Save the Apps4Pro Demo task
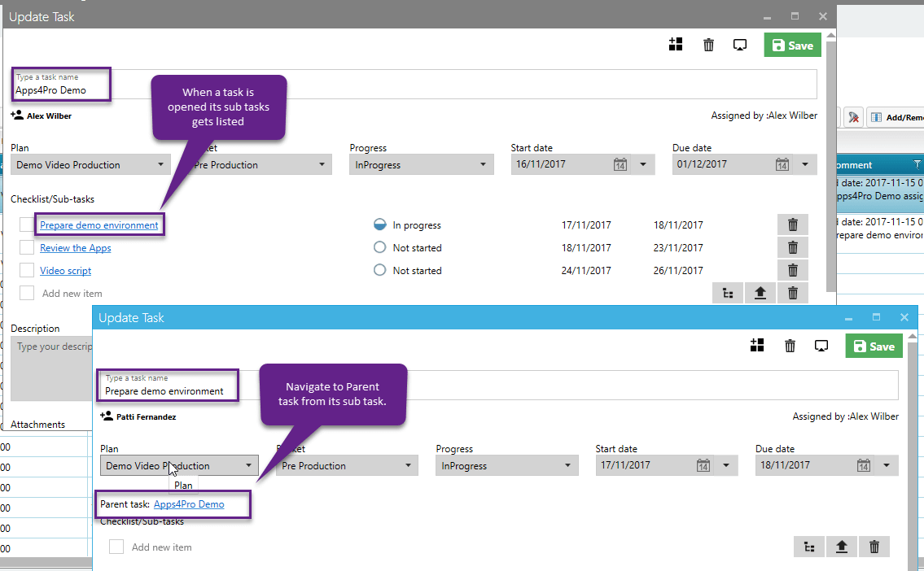924x571 pixels. (x=793, y=46)
